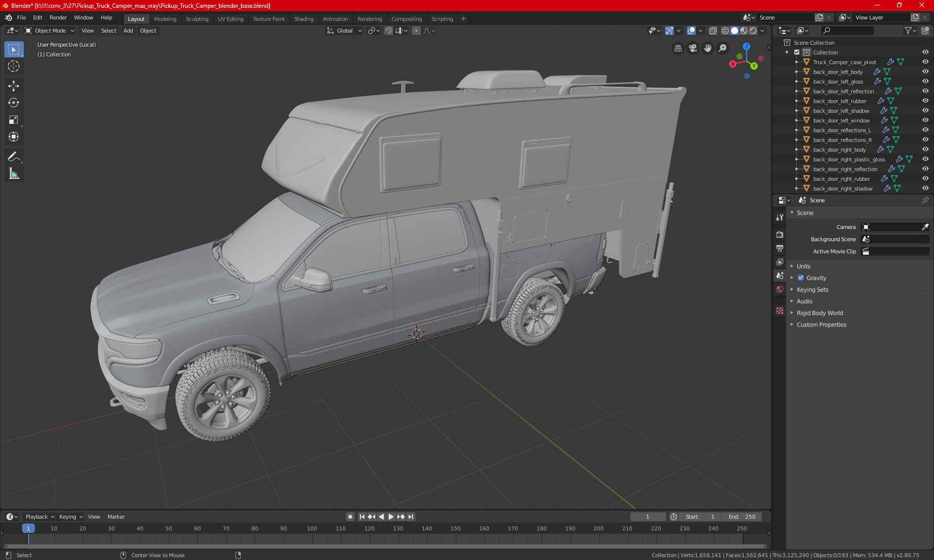This screenshot has height=560, width=934.
Task: Toggle snapping magnet
Action: [x=388, y=31]
